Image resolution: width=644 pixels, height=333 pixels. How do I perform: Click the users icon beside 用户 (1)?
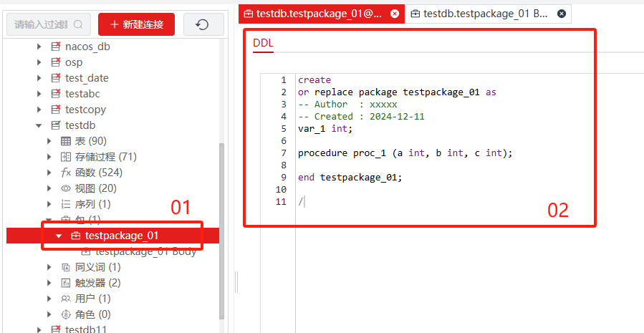click(x=66, y=299)
